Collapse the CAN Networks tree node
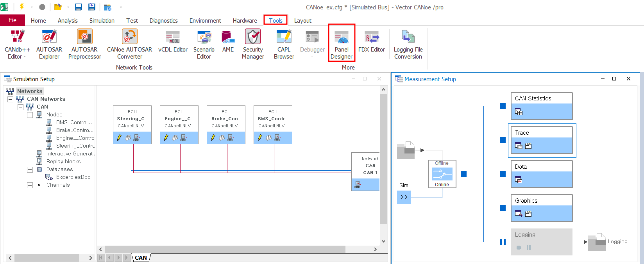This screenshot has width=644, height=264. [11, 99]
